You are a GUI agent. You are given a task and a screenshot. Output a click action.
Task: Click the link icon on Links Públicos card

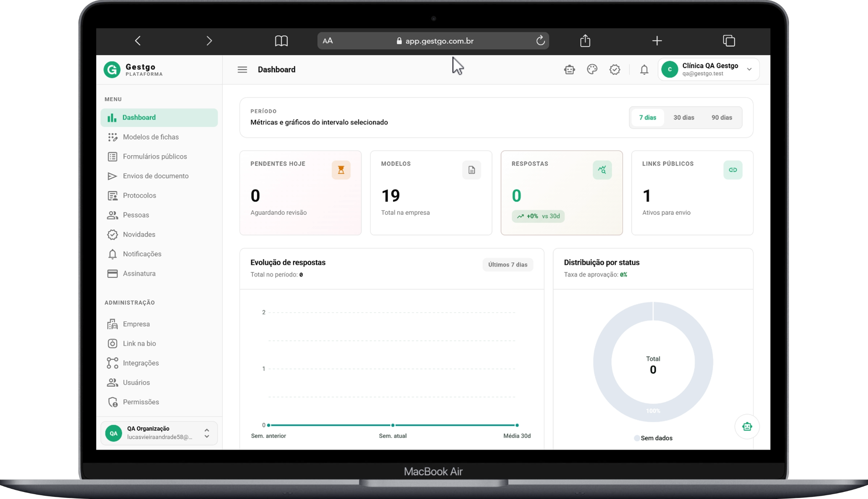733,170
